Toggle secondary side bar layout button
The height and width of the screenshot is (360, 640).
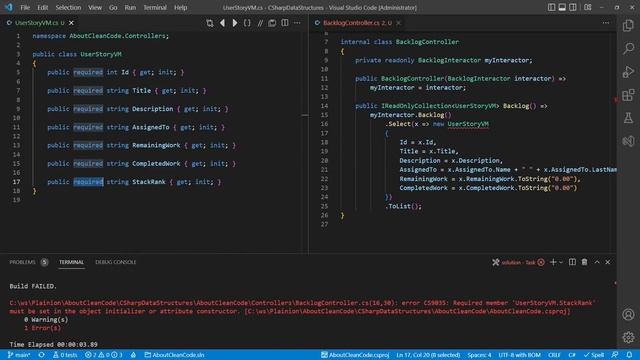coord(573,7)
